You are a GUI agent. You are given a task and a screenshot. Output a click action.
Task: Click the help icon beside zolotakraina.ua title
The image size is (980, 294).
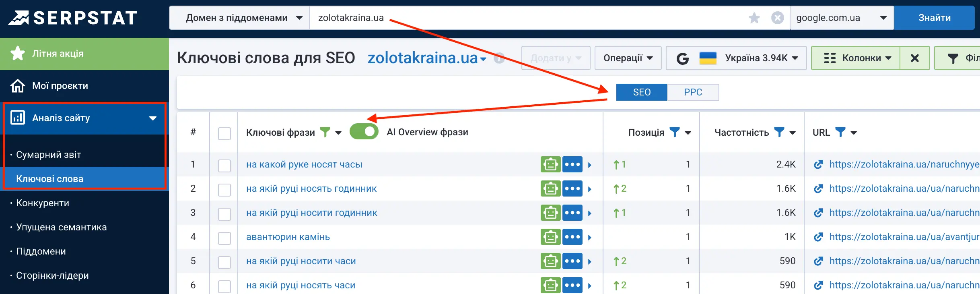(x=499, y=58)
